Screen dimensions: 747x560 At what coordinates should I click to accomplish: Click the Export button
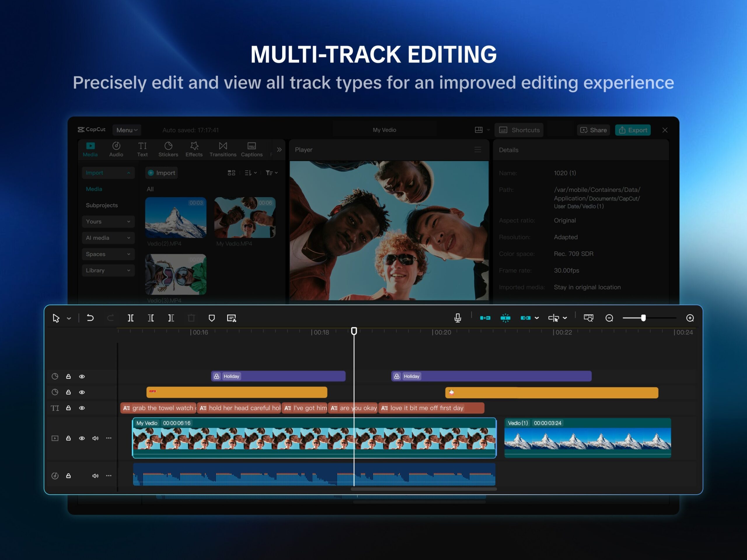[633, 130]
